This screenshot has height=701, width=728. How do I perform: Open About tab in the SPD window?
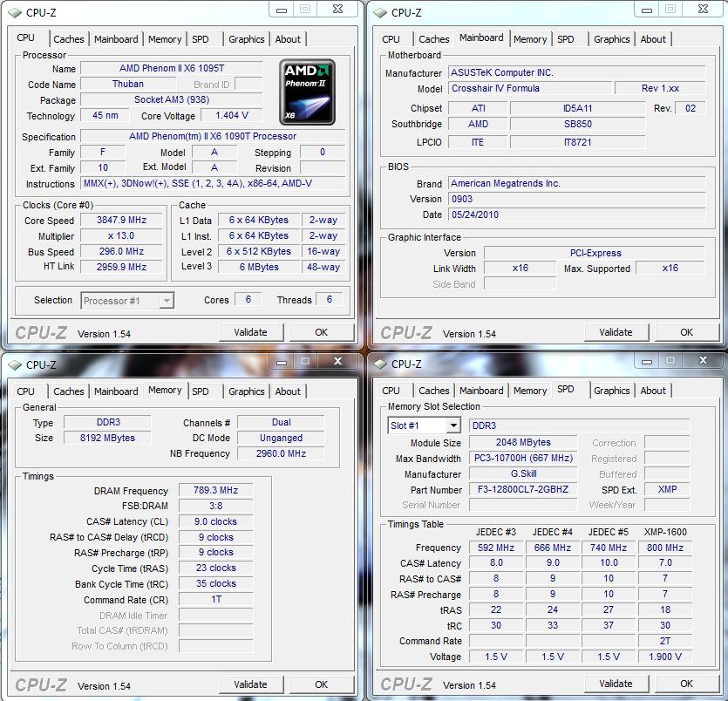(x=653, y=391)
